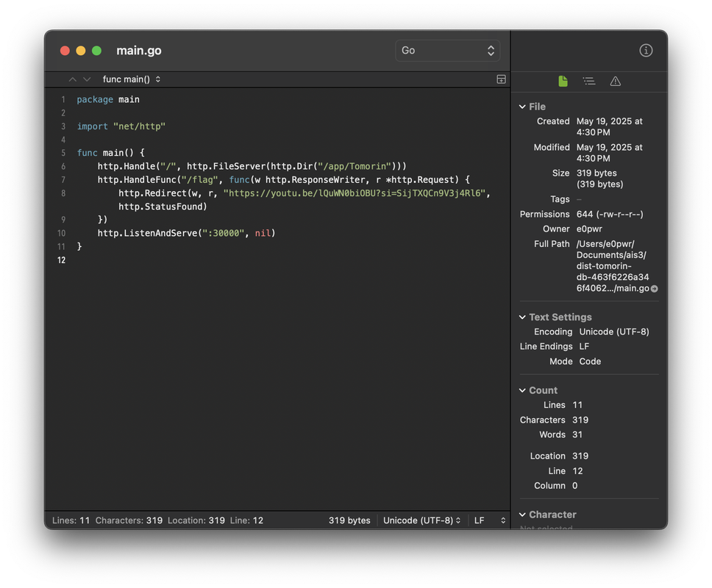Click "package main" on line 1
This screenshot has width=712, height=588.
pos(108,99)
